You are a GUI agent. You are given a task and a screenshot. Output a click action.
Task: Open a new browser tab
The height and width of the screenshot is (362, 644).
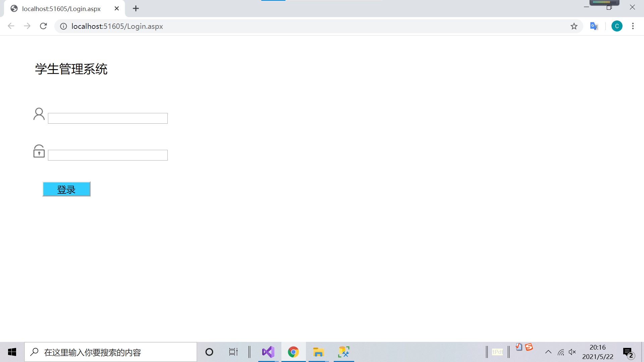click(x=136, y=9)
